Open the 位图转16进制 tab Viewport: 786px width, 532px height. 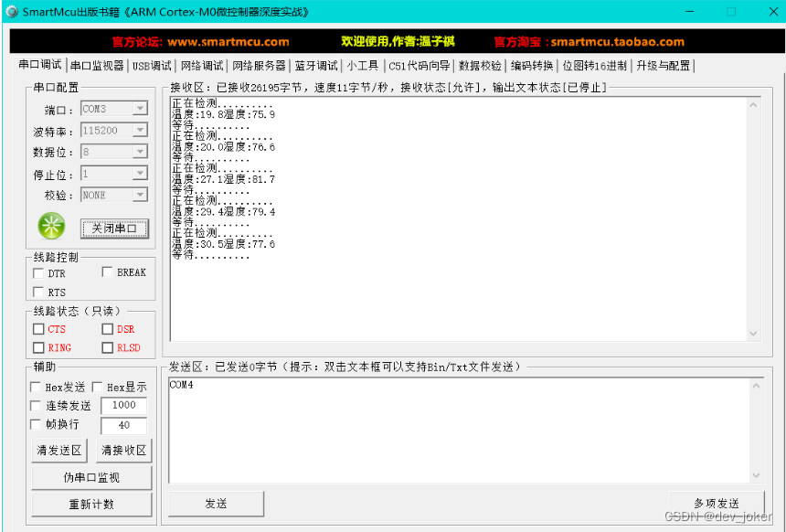point(594,66)
